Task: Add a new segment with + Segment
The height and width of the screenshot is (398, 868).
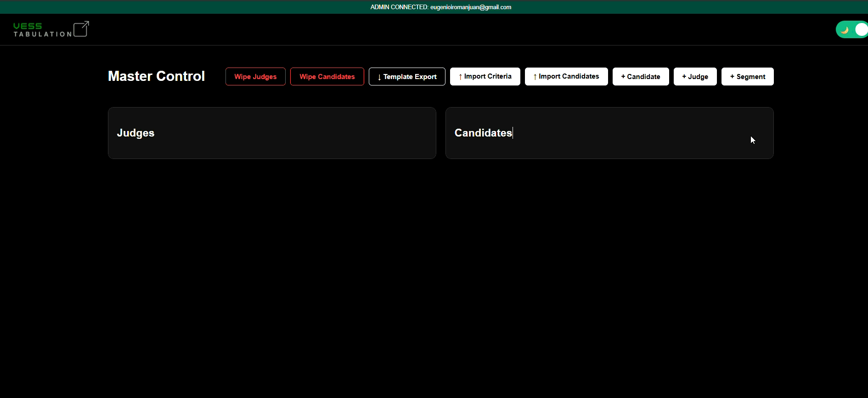Action: 747,77
